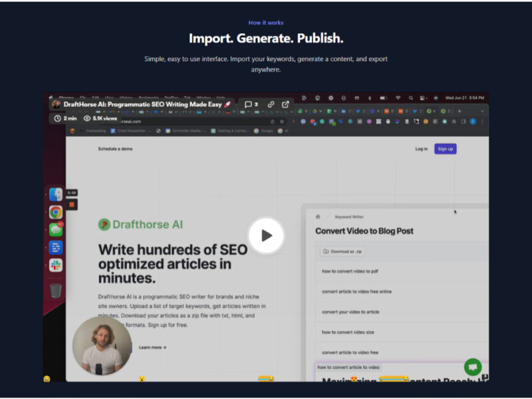532x399 pixels.
Task: Click the red stop recording button
Action: 72,204
